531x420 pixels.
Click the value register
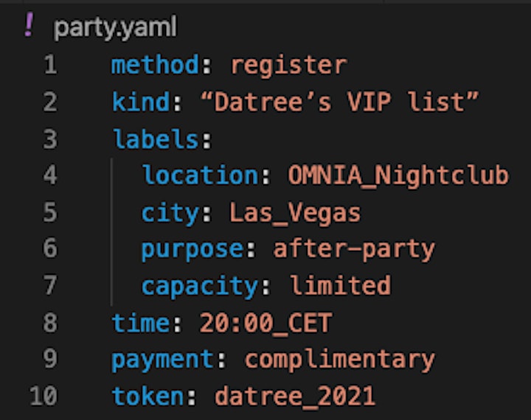point(289,66)
